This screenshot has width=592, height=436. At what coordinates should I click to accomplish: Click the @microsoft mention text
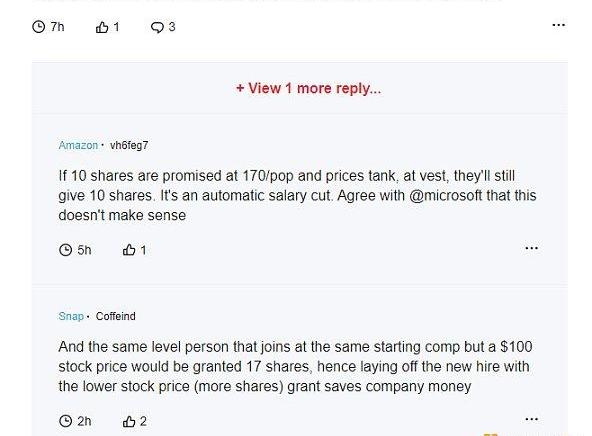point(446,196)
